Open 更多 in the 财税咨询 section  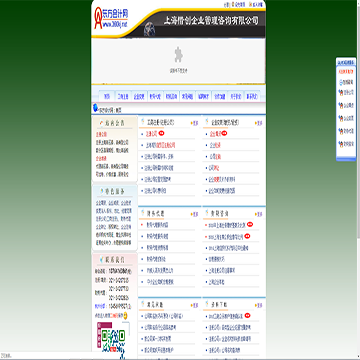click(259, 214)
